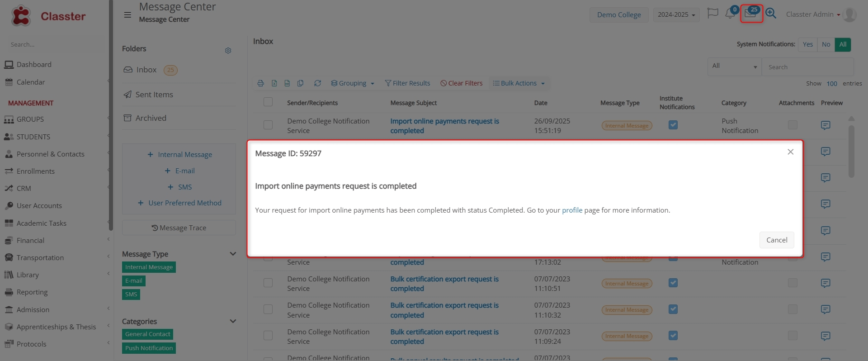
Task: Open the Sent Items folder
Action: [154, 95]
